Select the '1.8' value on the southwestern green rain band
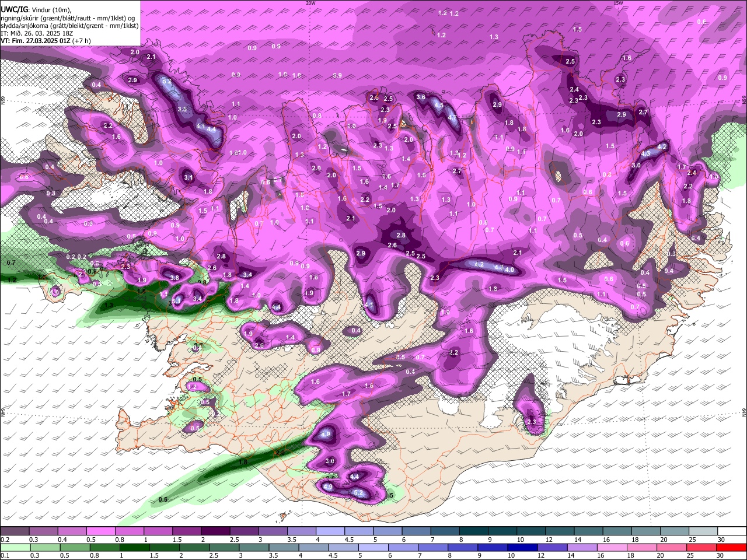Screen dimensions: 747x560 click(x=243, y=461)
